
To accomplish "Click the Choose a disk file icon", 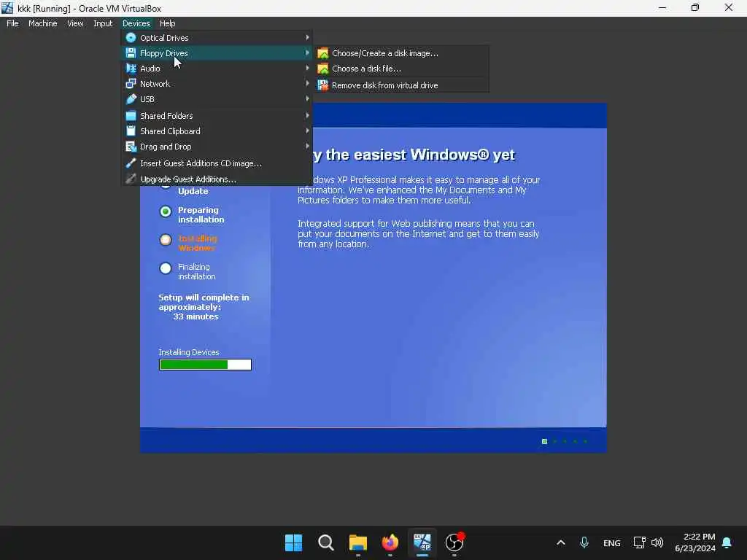I will tap(323, 69).
